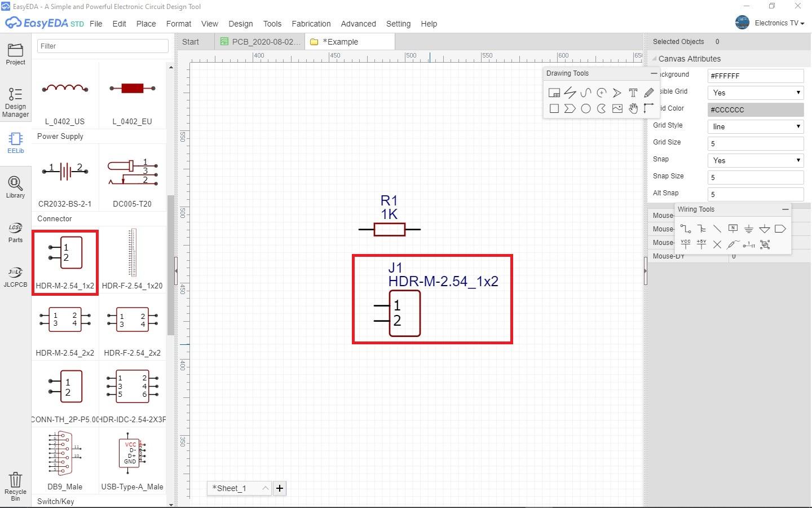Viewport: 812px width, 508px height.
Task: Select the CR2032-BS-2-1 battery part
Action: pyautogui.click(x=65, y=177)
